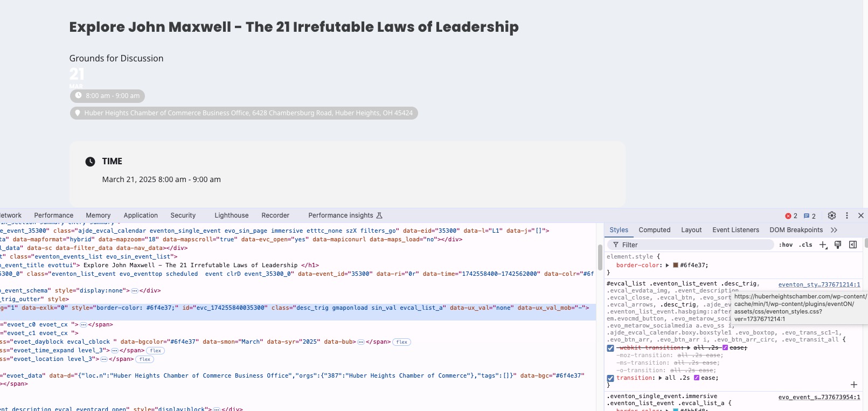Expand the transition value triangle
This screenshot has width=868, height=411.
click(661, 378)
